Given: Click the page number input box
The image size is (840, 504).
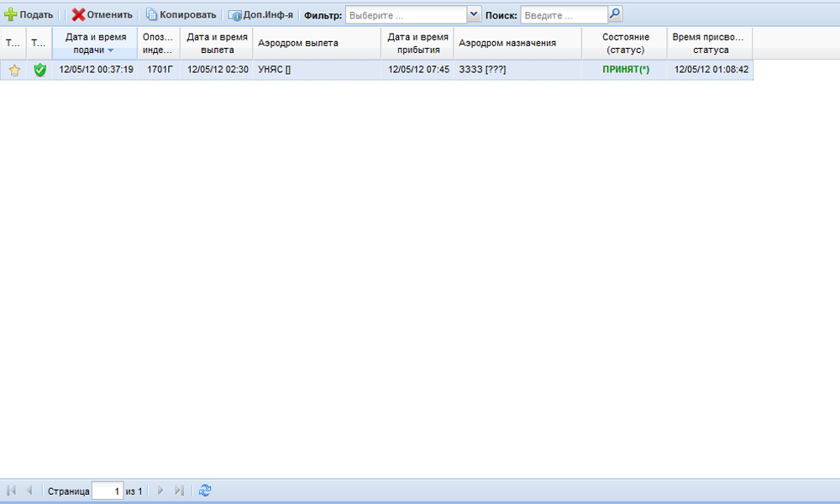Looking at the screenshot, I should coord(108,491).
